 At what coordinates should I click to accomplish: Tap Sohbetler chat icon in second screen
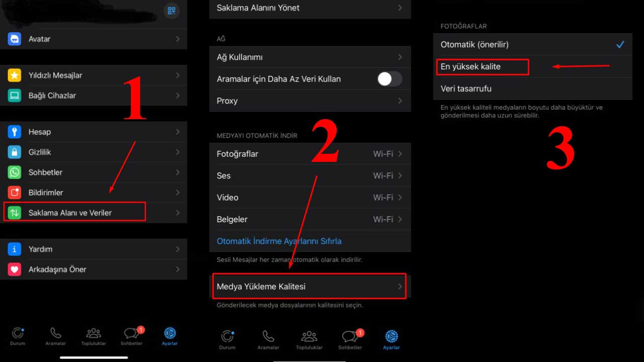click(350, 336)
